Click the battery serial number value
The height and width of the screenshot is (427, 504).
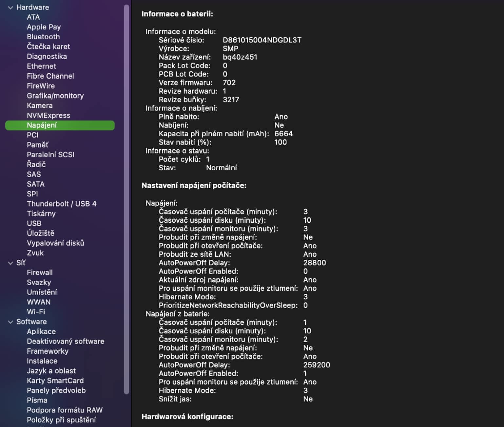(x=262, y=40)
